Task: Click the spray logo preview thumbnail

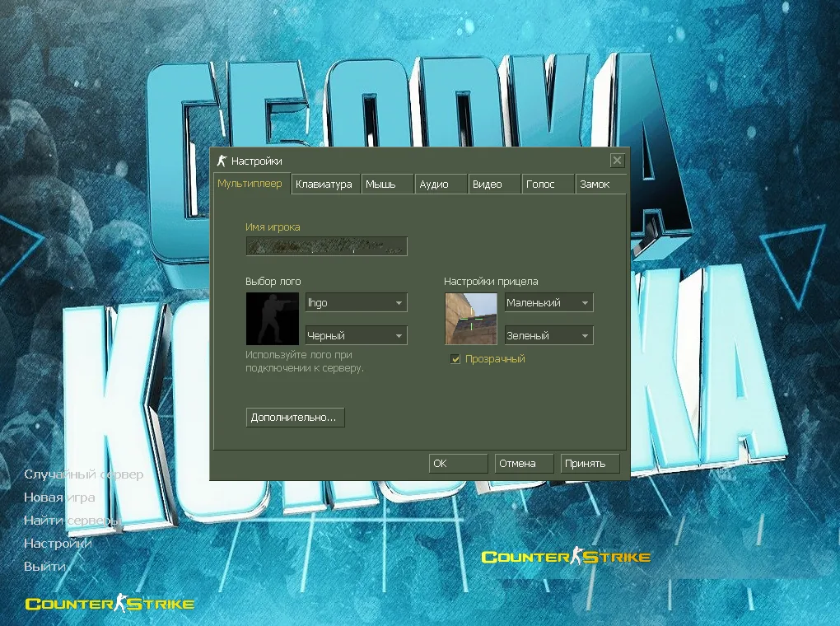Action: click(x=273, y=319)
